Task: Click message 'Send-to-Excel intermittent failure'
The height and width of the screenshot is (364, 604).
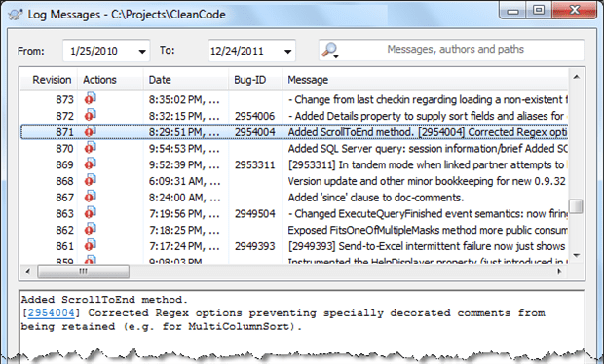Action: (x=427, y=246)
